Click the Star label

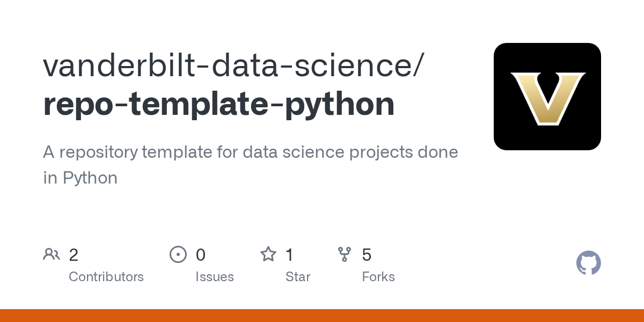pos(298,277)
